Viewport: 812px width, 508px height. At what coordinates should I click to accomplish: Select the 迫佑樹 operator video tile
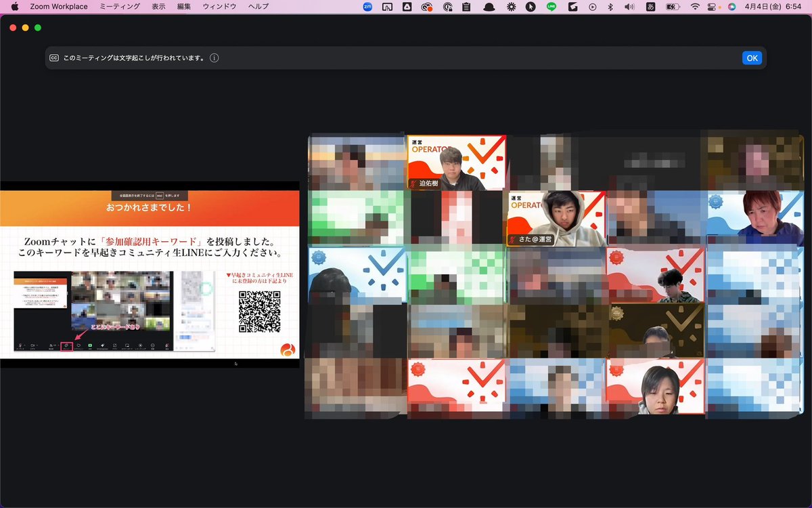(x=457, y=163)
